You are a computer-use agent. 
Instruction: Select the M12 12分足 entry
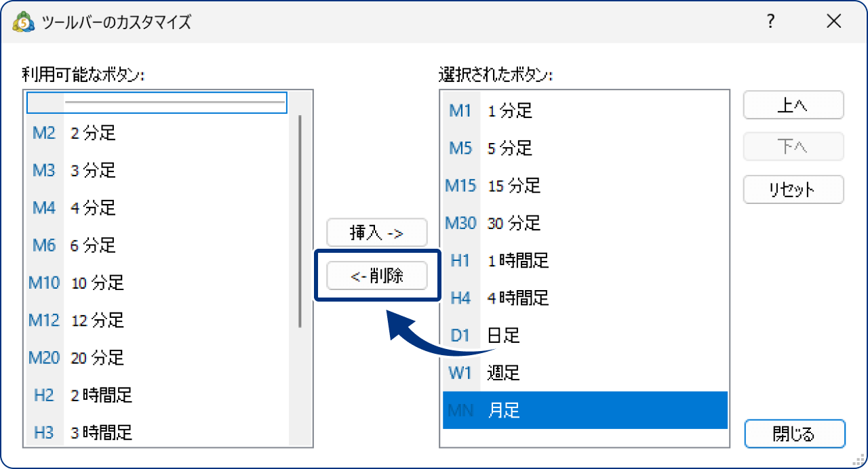[x=156, y=320]
